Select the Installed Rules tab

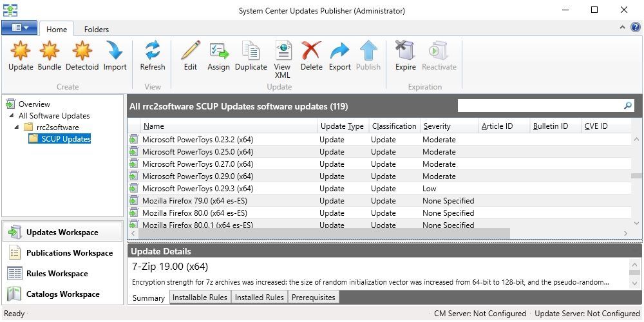pyautogui.click(x=259, y=297)
